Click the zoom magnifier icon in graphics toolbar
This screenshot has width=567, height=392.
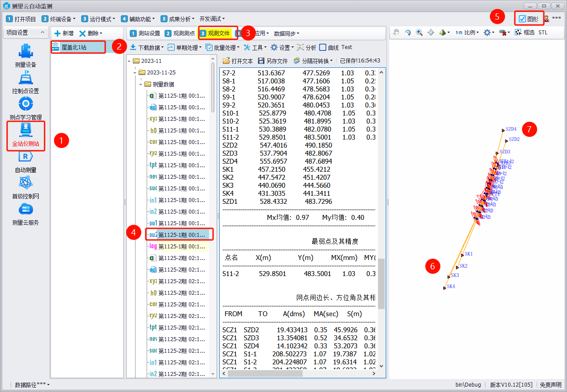[x=419, y=33]
